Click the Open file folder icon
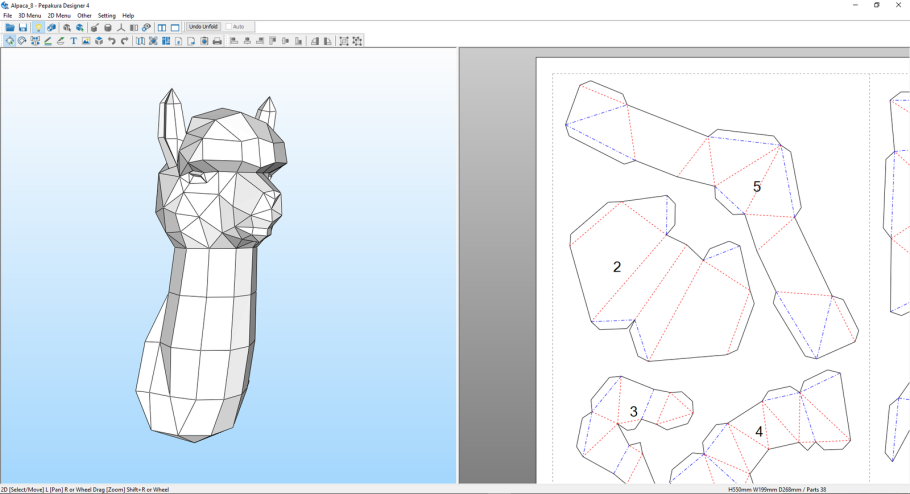This screenshot has height=494, width=910. tap(9, 27)
